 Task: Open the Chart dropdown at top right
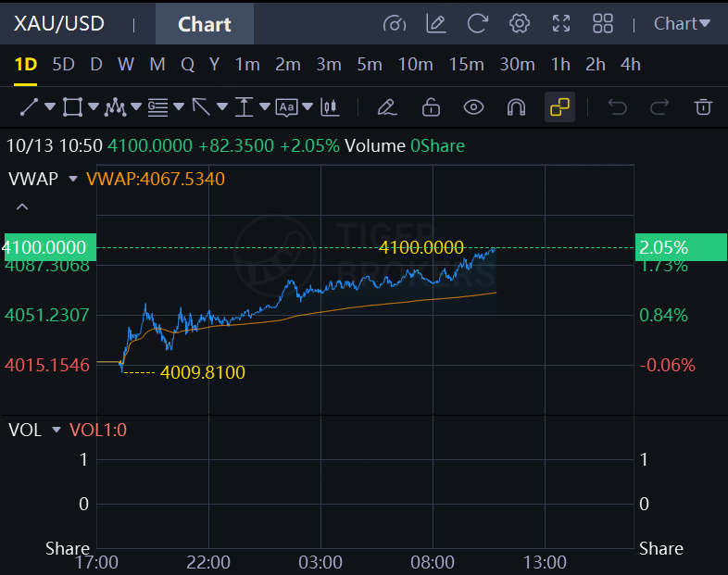[682, 24]
